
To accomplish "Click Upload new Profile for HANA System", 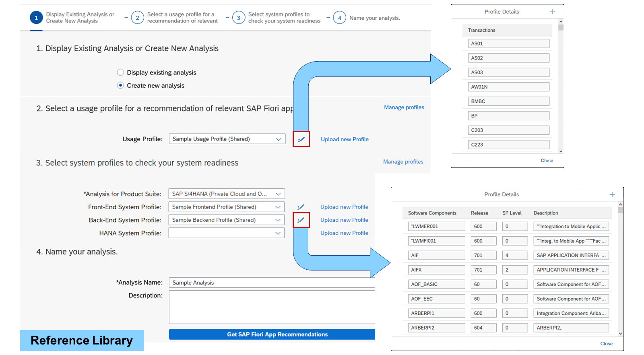I will point(344,233).
